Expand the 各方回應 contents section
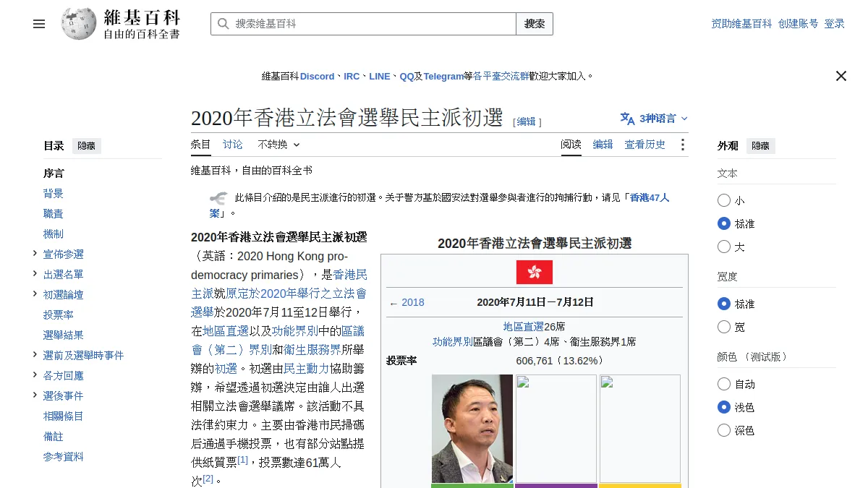The height and width of the screenshot is (488, 868). pyautogui.click(x=35, y=375)
